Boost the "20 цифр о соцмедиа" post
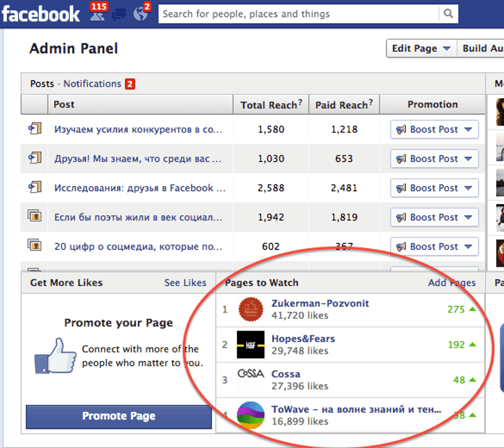The height and width of the screenshot is (448, 504). (434, 246)
